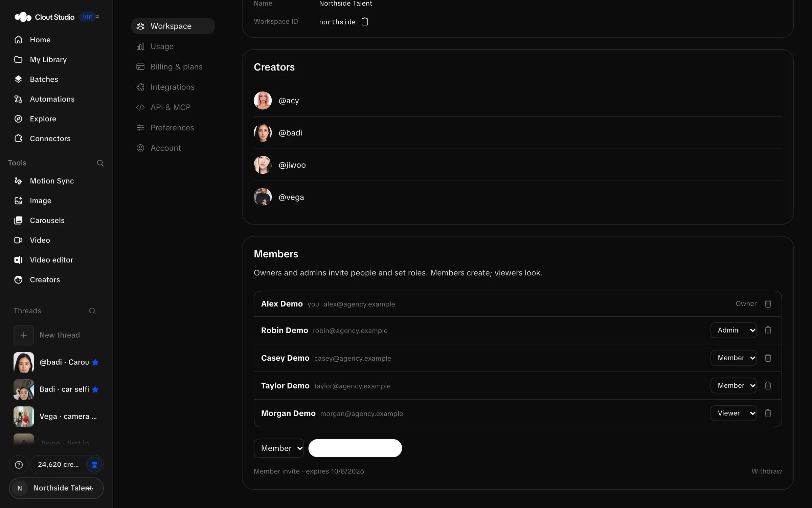Remove Taylor Demo with trash icon

click(768, 386)
